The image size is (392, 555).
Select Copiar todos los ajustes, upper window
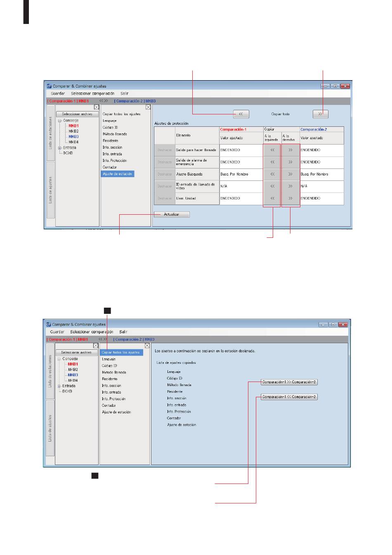pyautogui.click(x=121, y=114)
